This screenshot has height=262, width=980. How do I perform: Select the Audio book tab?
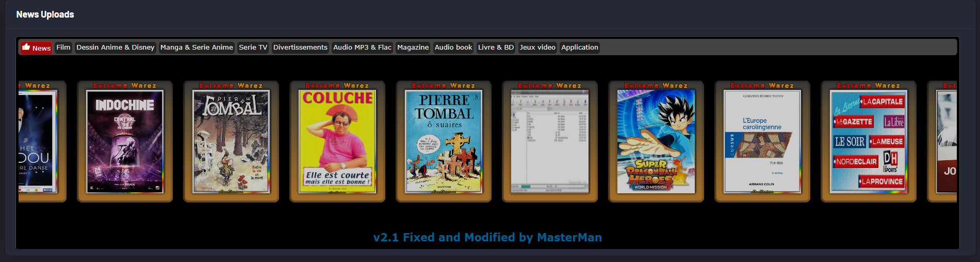(x=453, y=48)
